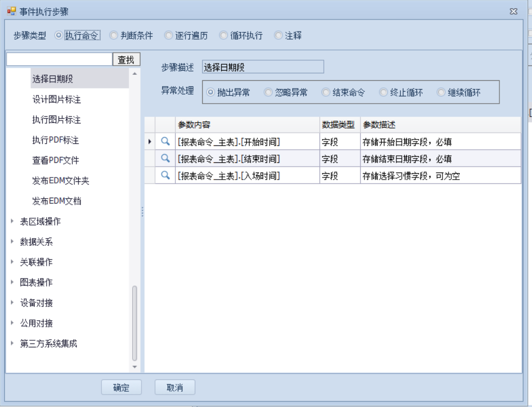Image resolution: width=532 pixels, height=407 pixels.
Task: Click the command tree vertical scrollbar
Action: tap(134, 323)
